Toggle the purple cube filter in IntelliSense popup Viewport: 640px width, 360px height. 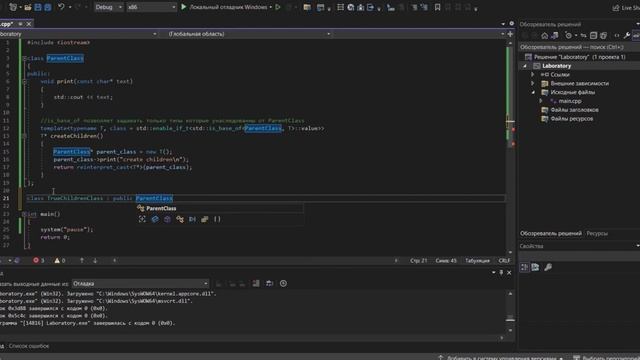[x=167, y=219]
